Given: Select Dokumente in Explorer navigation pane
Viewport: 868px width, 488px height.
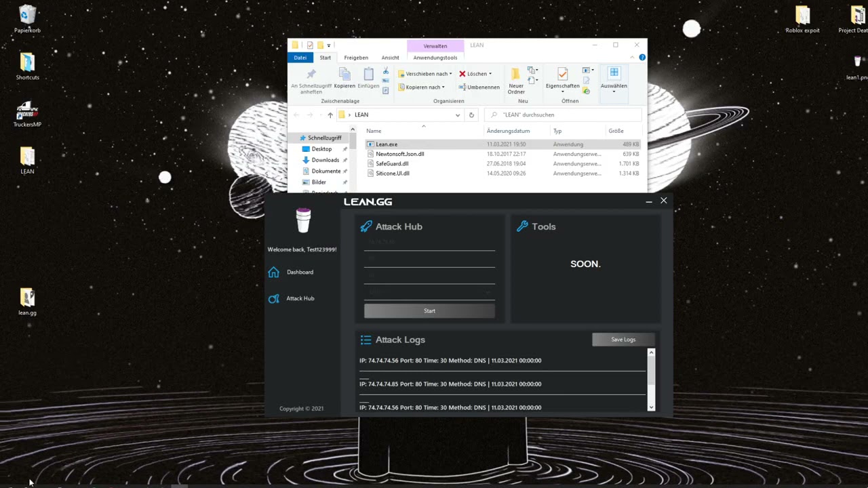Looking at the screenshot, I should (326, 171).
